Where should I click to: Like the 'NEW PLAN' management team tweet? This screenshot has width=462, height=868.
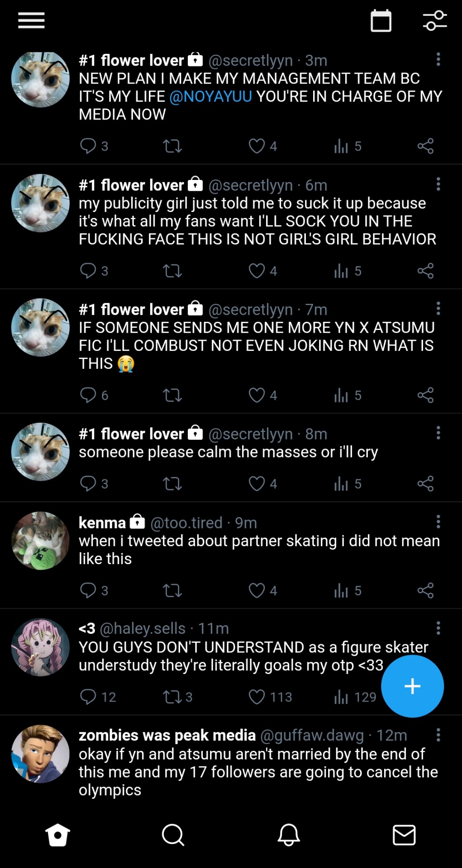pos(257,146)
